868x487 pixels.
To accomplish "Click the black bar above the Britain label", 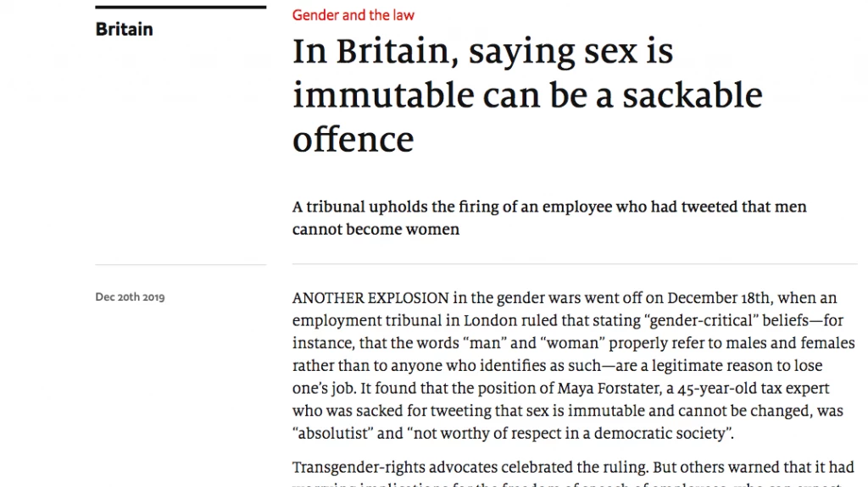I will pos(181,8).
